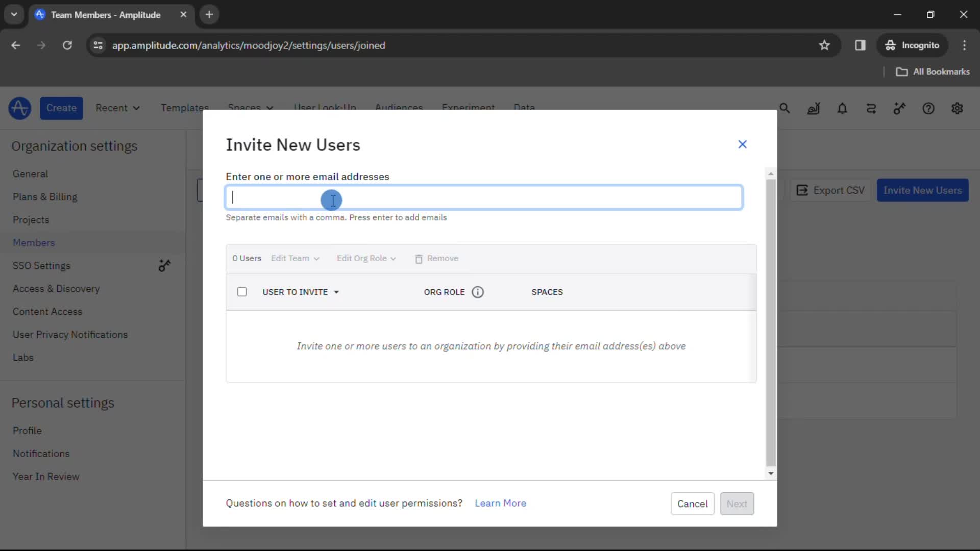
Task: Check the USER TO INVITE checkbox
Action: point(241,292)
